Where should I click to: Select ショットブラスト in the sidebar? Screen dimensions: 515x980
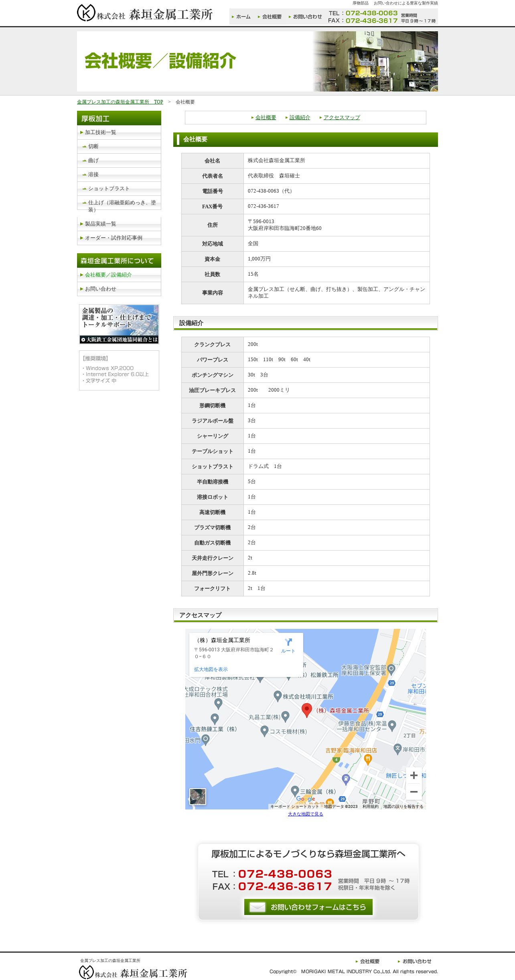tap(119, 189)
